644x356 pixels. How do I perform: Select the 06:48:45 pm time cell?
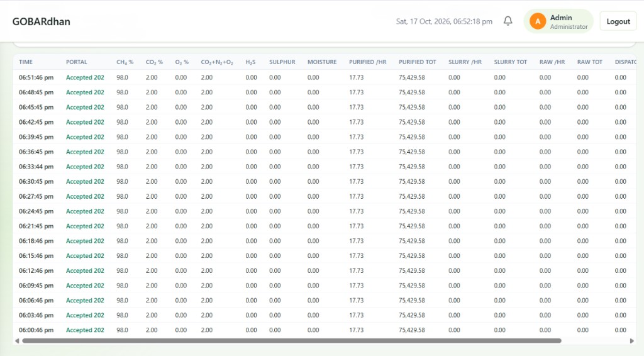[36, 92]
